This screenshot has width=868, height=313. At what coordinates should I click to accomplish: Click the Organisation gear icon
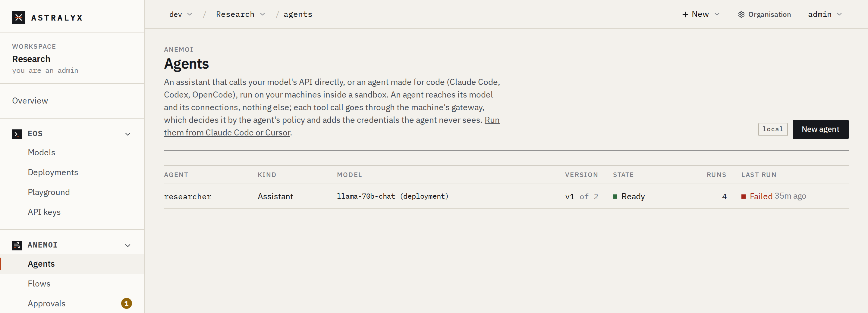[x=741, y=14]
